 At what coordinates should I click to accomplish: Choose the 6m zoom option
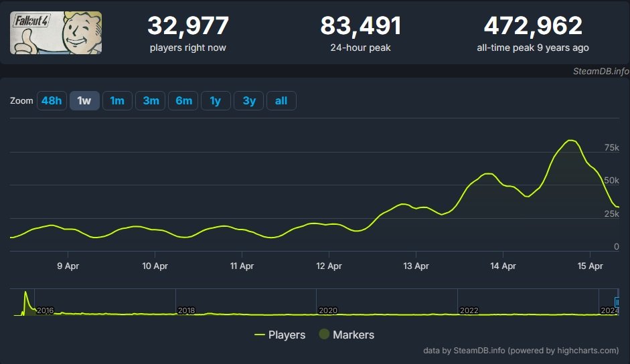pyautogui.click(x=183, y=101)
